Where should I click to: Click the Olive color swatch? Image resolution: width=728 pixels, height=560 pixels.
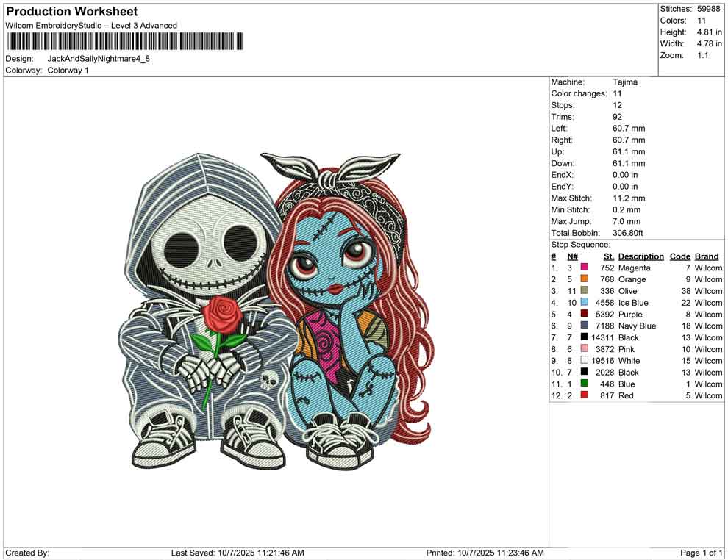coord(584,290)
